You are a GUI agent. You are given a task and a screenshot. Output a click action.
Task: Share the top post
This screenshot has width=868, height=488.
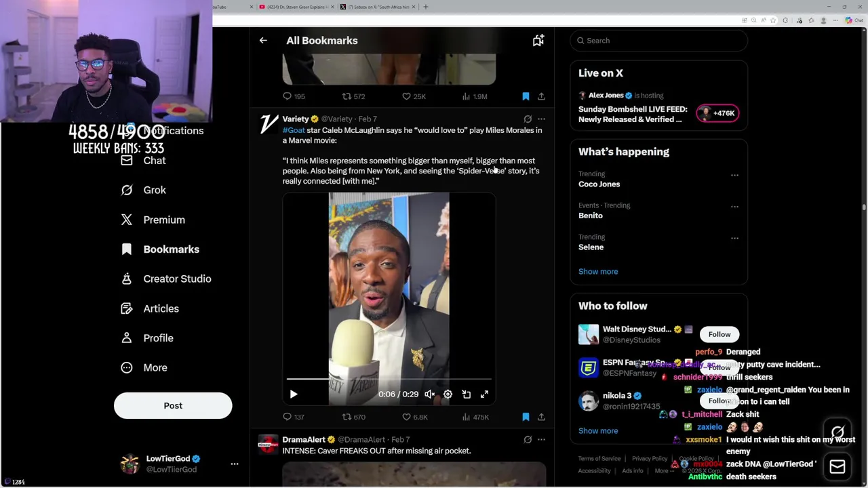541,96
